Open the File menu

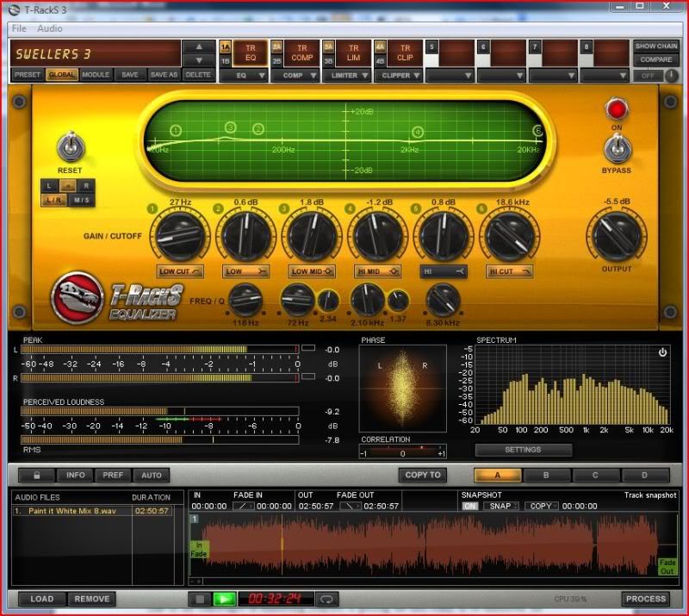[x=19, y=28]
